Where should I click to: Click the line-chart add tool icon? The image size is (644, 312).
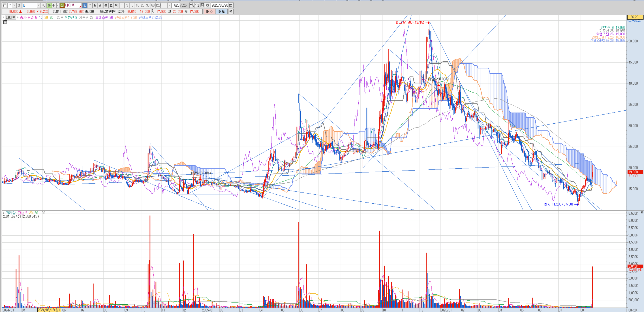(197, 5)
